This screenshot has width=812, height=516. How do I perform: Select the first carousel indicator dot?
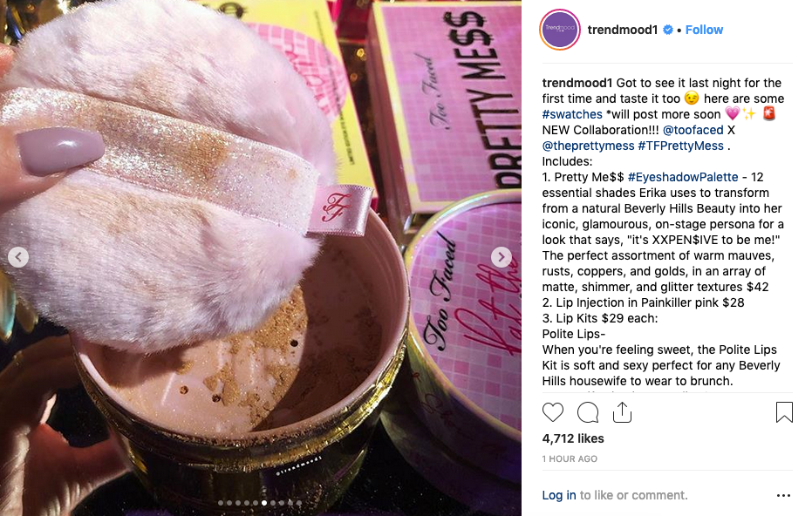(221, 503)
